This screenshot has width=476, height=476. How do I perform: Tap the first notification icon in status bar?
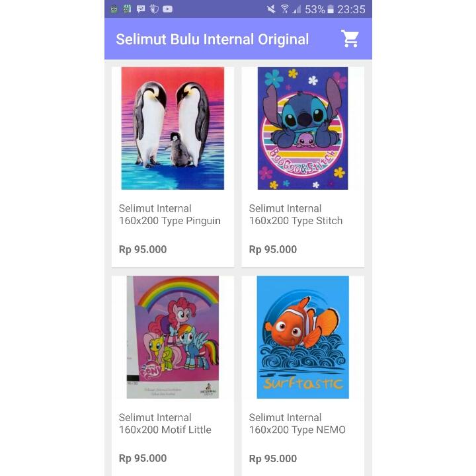(114, 9)
